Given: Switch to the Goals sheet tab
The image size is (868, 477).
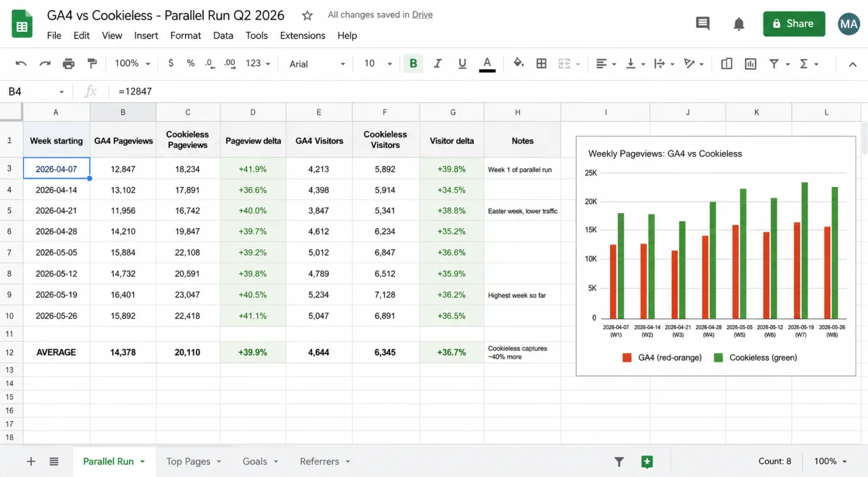Looking at the screenshot, I should pos(260,461).
